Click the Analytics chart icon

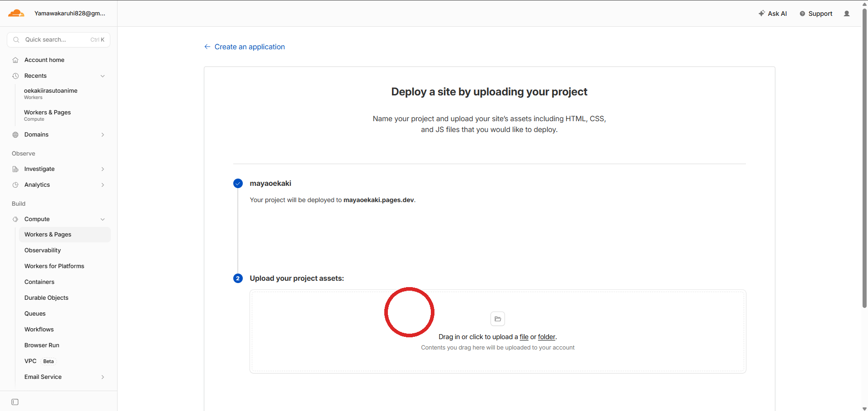tap(15, 185)
